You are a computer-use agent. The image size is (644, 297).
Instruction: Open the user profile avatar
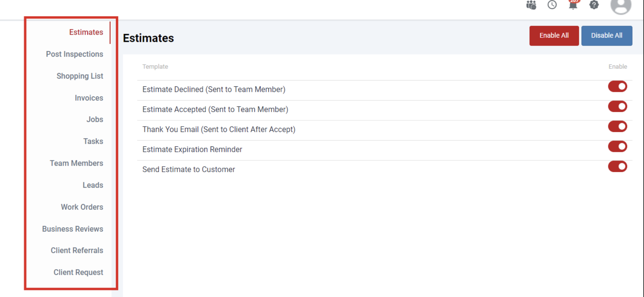tap(621, 6)
